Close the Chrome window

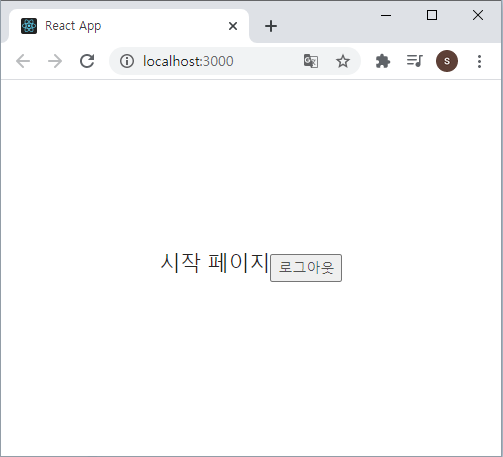point(478,15)
